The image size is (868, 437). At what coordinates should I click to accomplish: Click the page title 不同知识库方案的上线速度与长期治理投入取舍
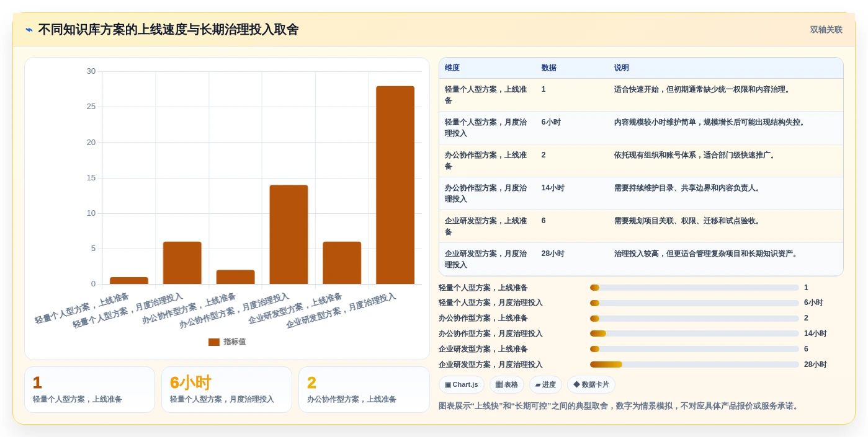[168, 30]
